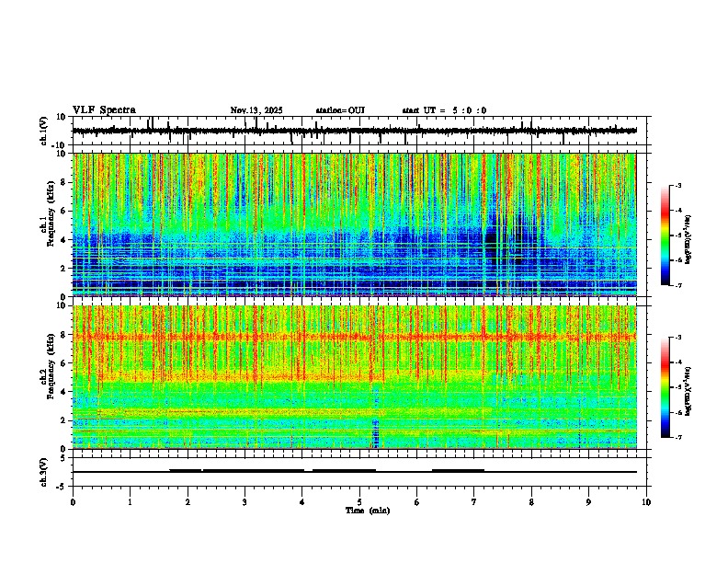Click the ch.2 "Frequency (kHz)" axis label
This screenshot has width=728, height=563.
coord(51,365)
